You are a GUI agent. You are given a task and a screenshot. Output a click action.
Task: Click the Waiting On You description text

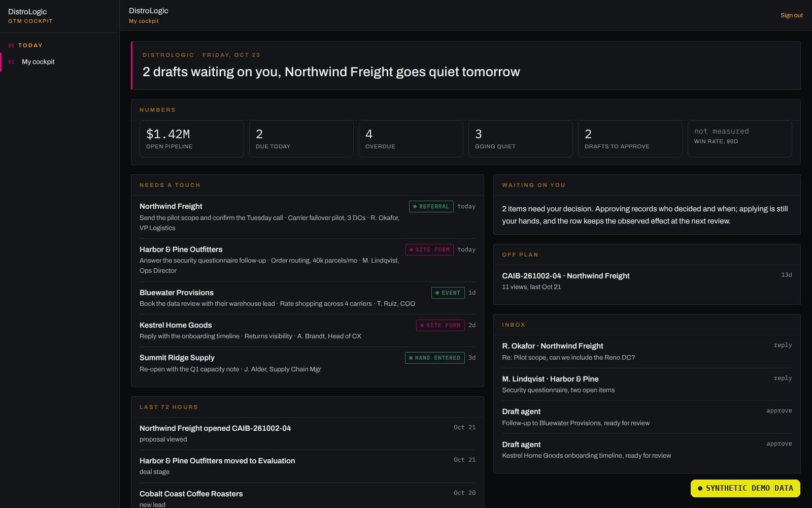[645, 215]
